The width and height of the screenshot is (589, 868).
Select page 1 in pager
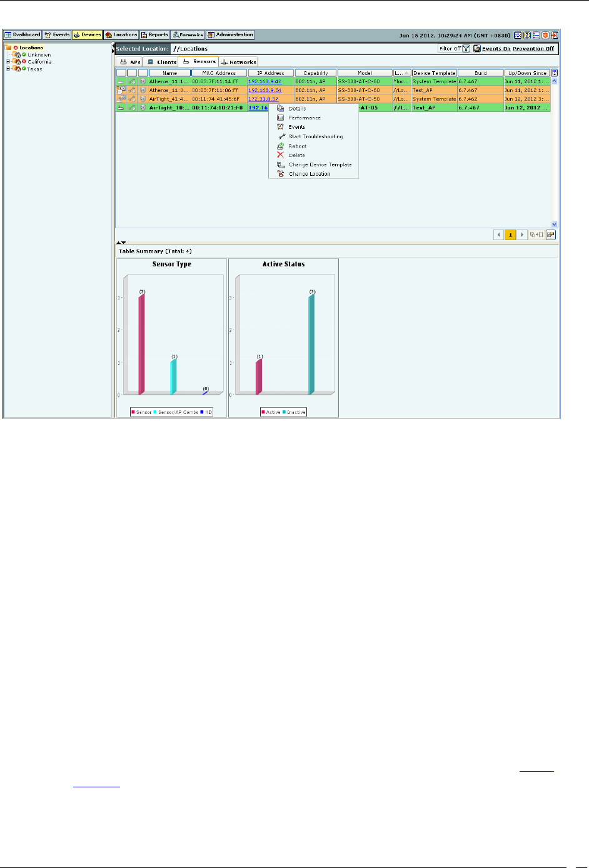click(x=510, y=235)
